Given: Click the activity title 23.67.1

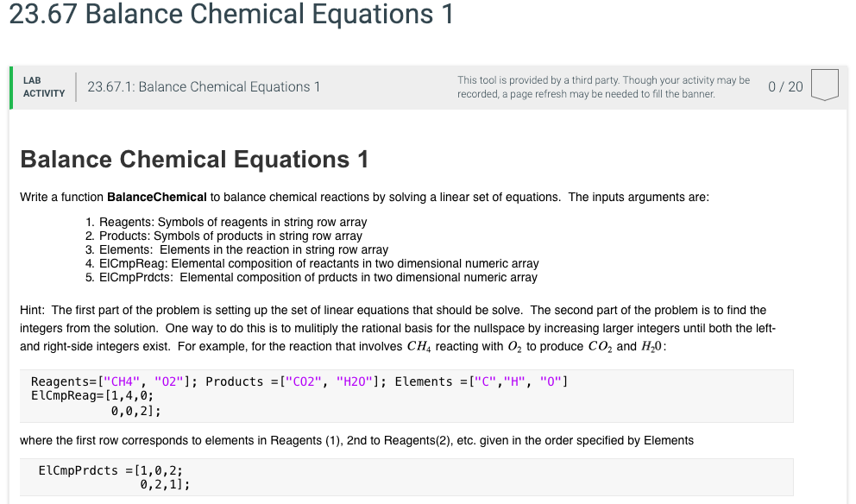Looking at the screenshot, I should coord(203,86).
